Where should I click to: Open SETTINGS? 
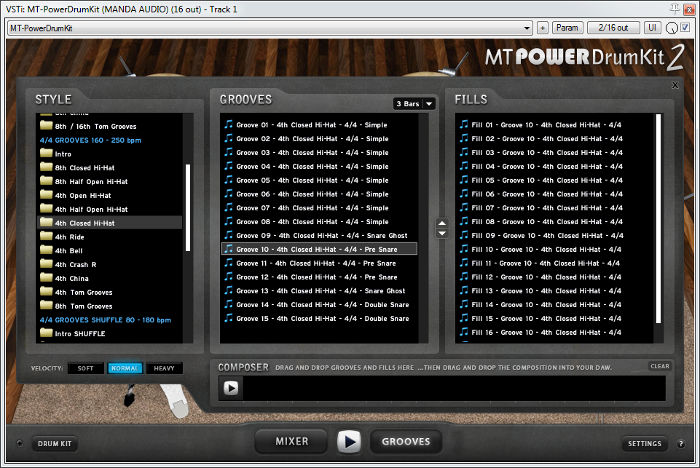click(644, 443)
